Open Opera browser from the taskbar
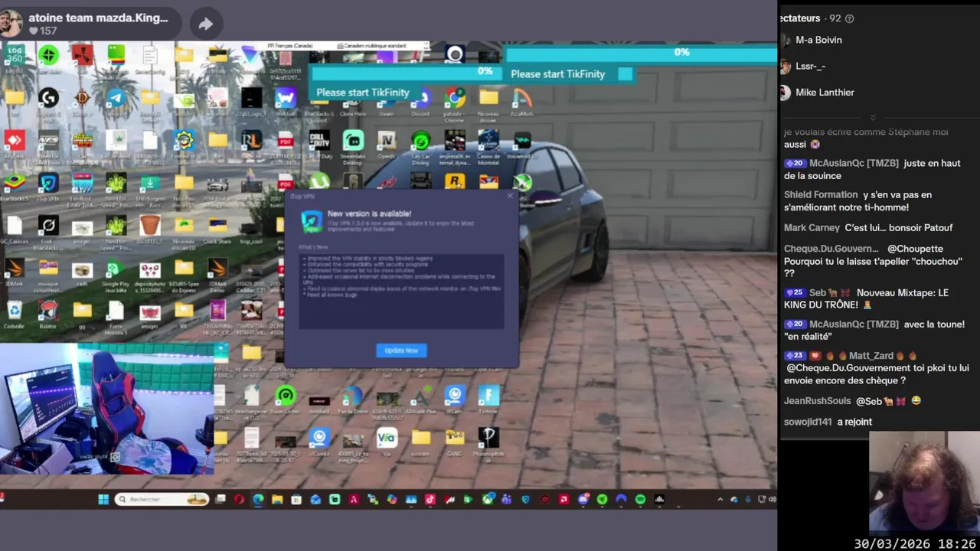Screen dimensions: 980x551 click(239, 500)
